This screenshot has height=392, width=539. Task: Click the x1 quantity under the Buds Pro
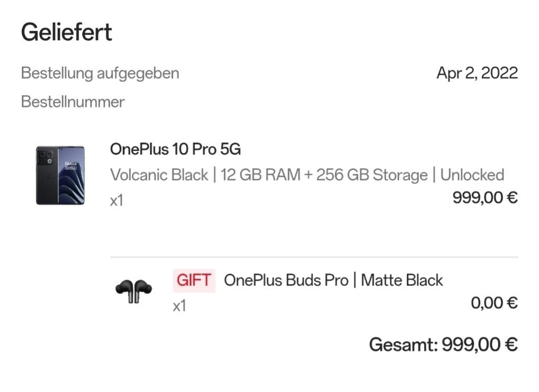[179, 305]
